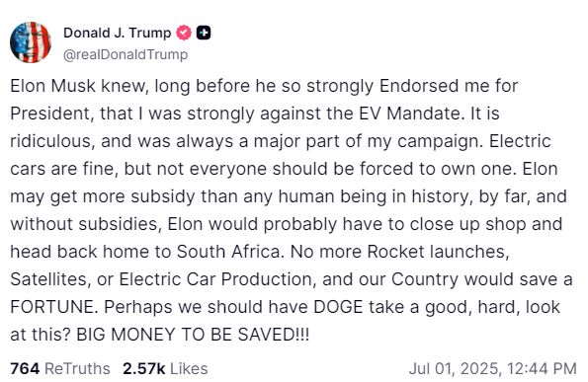This screenshot has width=588, height=382.
Task: View the 764 ReTruths list
Action: pos(60,368)
